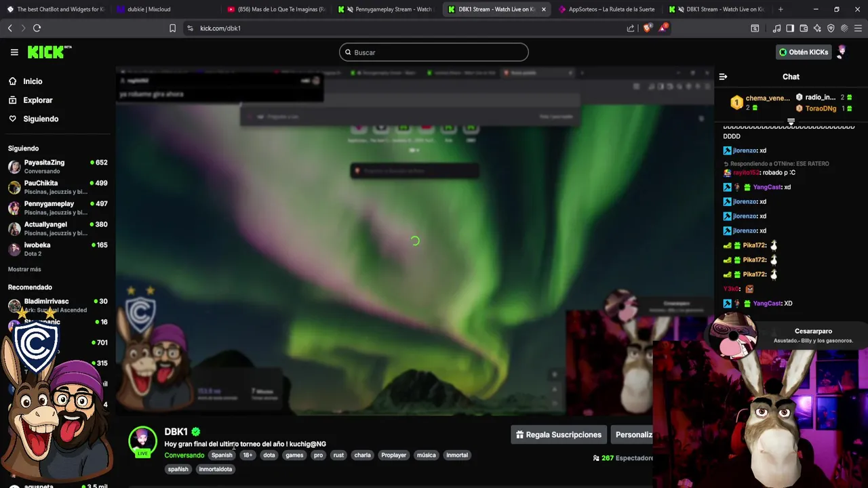
Task: Switch to Mas de Lo Que Te Imaginas tab
Action: (x=277, y=9)
